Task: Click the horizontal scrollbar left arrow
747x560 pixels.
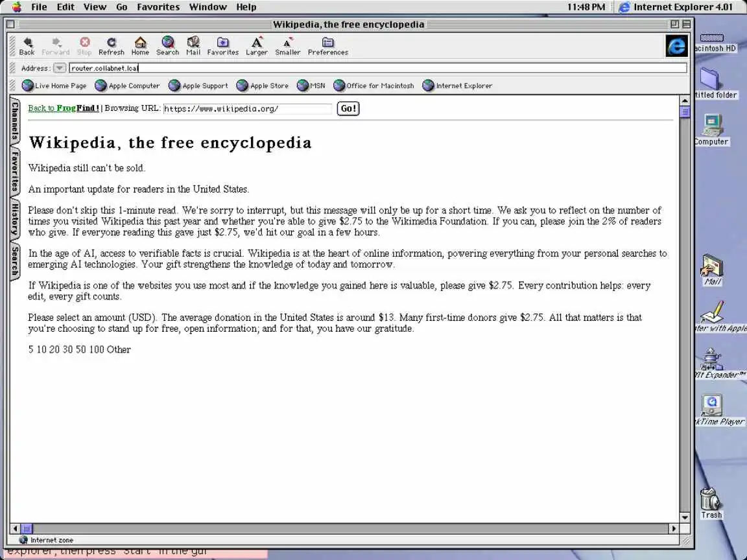Action: (16, 528)
